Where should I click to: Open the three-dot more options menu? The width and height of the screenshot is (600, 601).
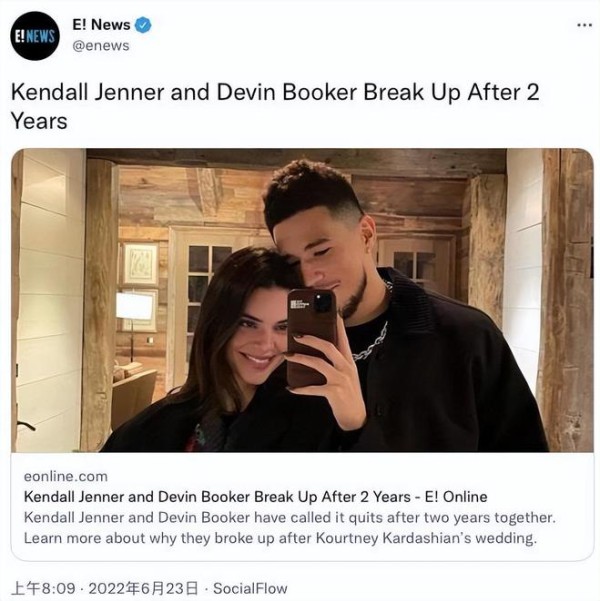tap(584, 25)
